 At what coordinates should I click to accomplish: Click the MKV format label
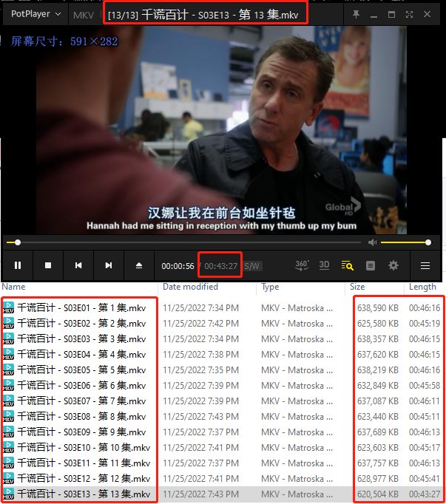point(84,15)
